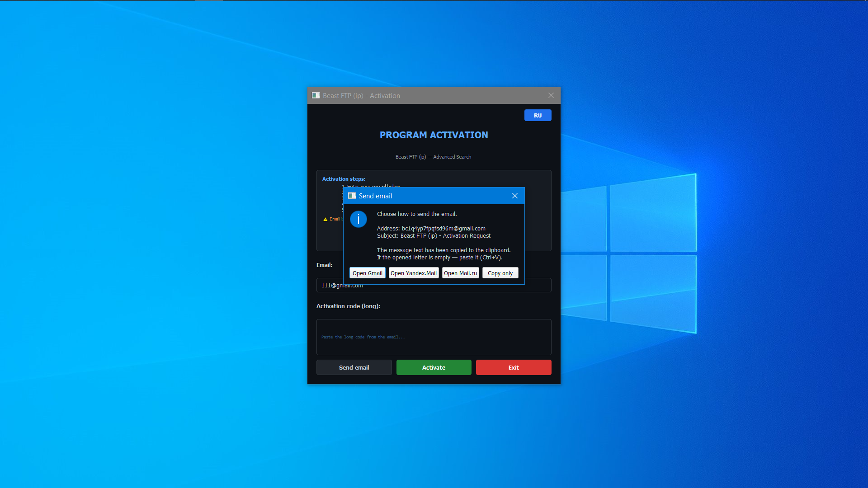This screenshot has height=488, width=868.
Task: Focus the Activation code text area
Action: 434,337
